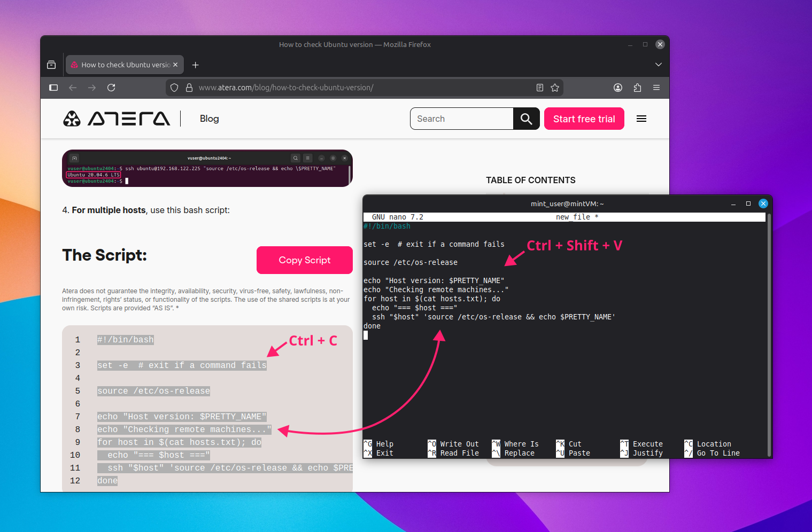
Task: Click 'done' on line 12 of script
Action: point(107,481)
